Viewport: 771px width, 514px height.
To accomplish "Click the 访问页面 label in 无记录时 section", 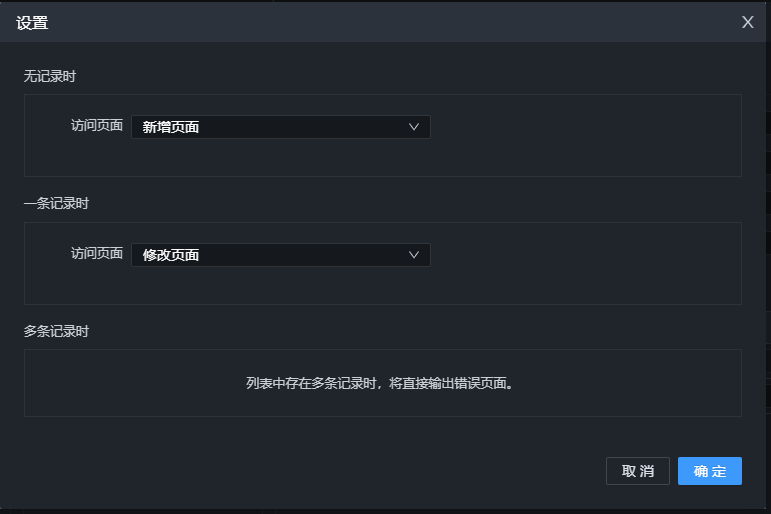I will pos(97,126).
